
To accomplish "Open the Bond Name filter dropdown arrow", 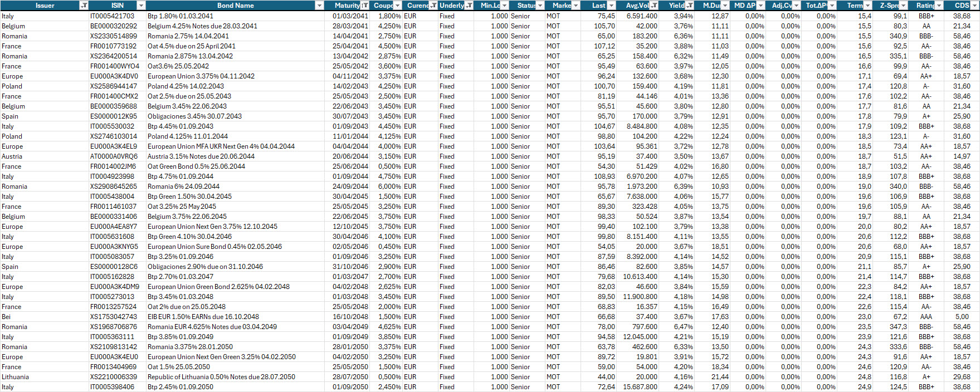I will (x=319, y=6).
